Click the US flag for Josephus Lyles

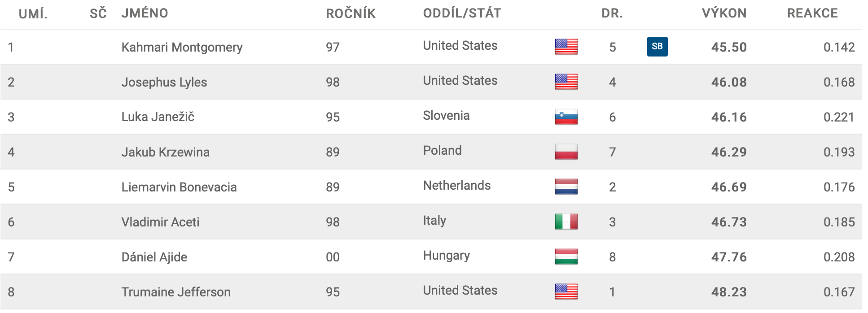[566, 82]
